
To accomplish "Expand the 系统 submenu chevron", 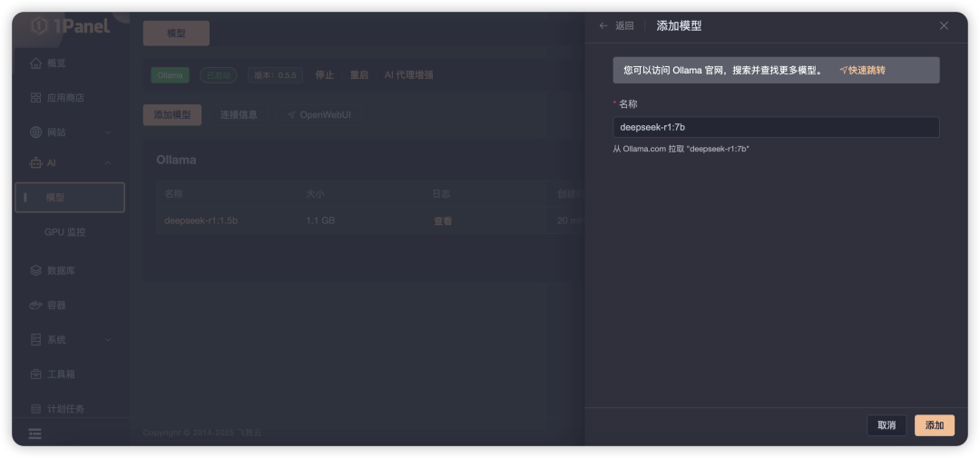I will 107,340.
